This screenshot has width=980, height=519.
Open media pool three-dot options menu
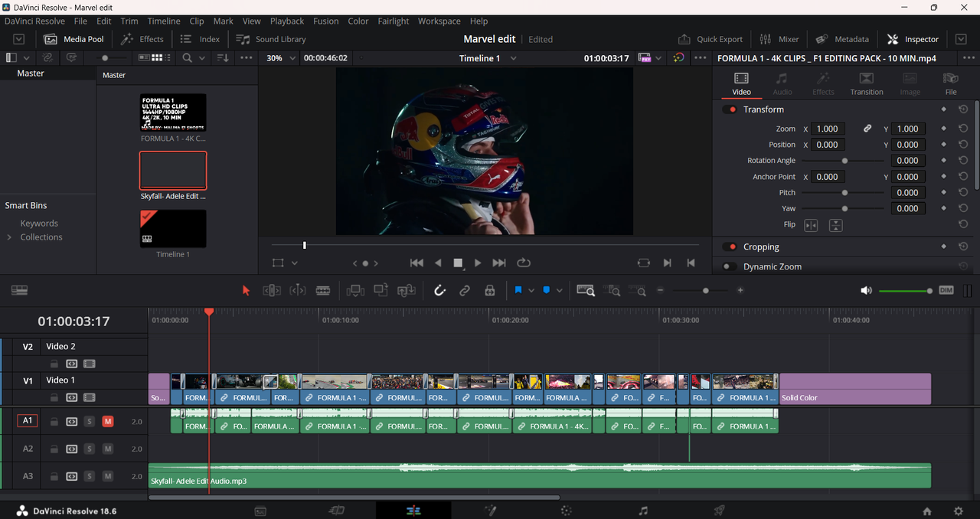pos(246,57)
